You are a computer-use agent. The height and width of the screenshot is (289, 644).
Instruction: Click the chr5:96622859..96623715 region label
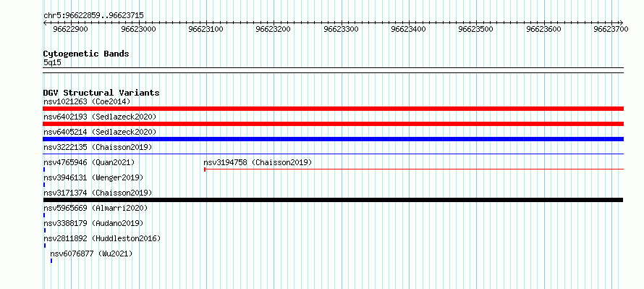(93, 16)
